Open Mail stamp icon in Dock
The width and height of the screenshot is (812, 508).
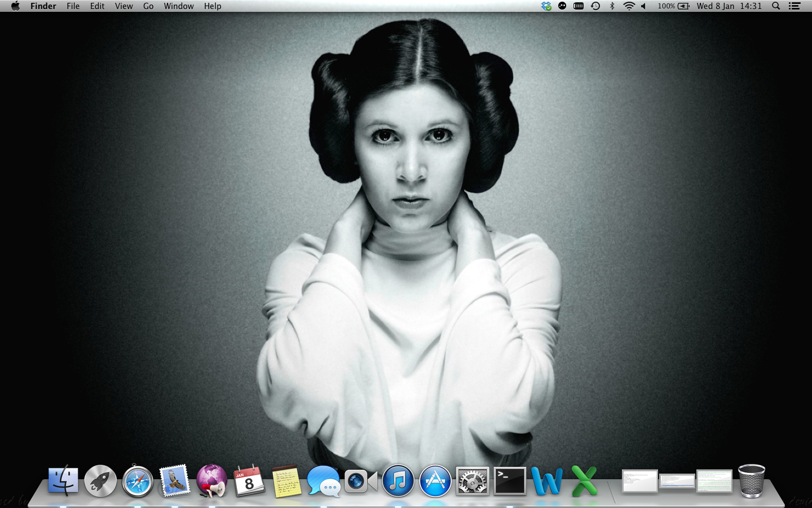click(175, 481)
